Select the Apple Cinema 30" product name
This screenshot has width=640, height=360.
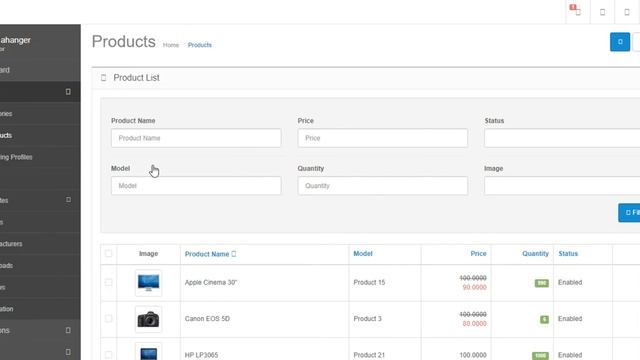tap(211, 282)
